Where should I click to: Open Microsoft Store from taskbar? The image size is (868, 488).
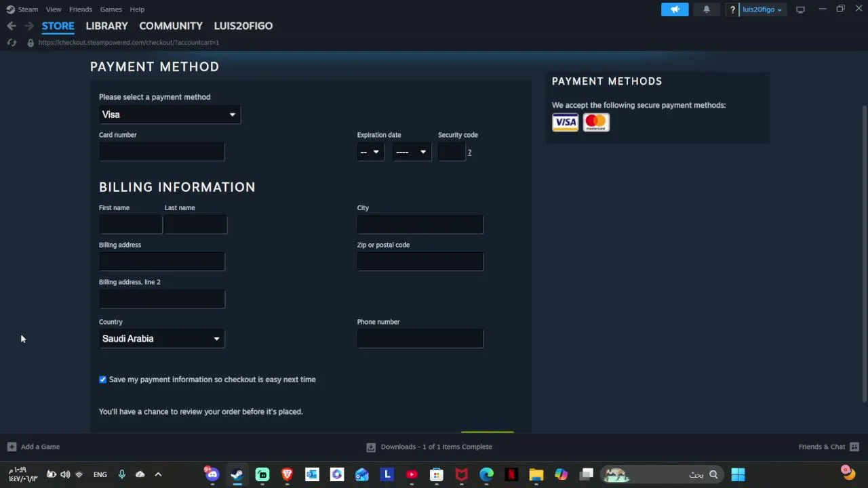click(x=437, y=474)
